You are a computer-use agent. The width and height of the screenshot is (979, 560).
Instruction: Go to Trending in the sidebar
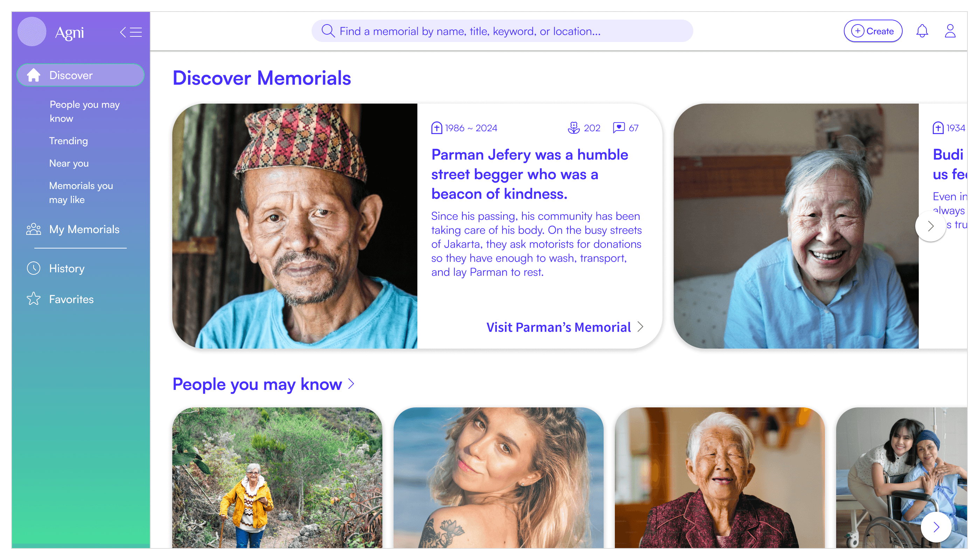tap(69, 141)
